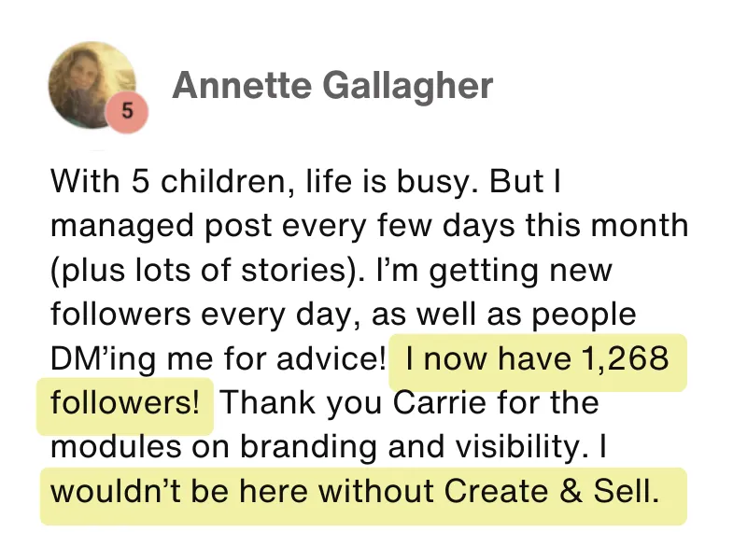Click 'branding and visibility' in the text
This screenshot has height=560, width=747.
(x=411, y=448)
